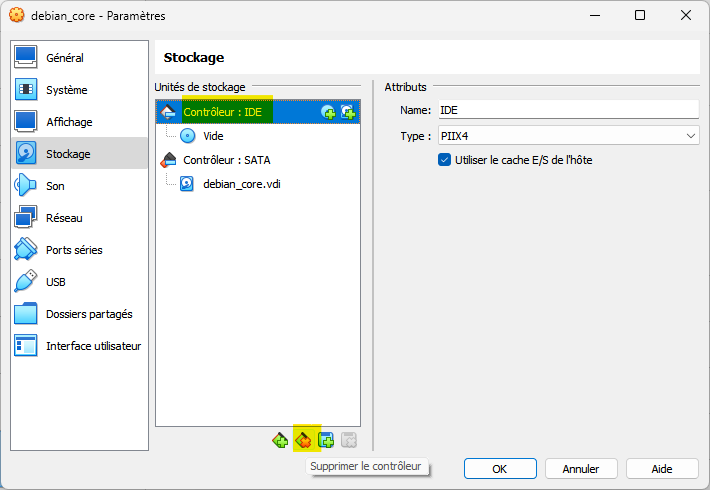Open help with Aide button
This screenshot has height=490, width=710.
(662, 469)
